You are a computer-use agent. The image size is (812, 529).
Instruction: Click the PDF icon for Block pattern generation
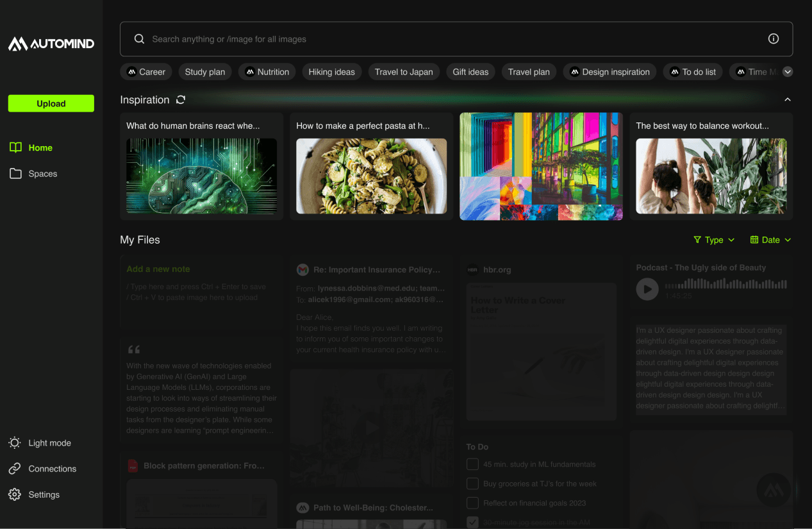(x=133, y=466)
